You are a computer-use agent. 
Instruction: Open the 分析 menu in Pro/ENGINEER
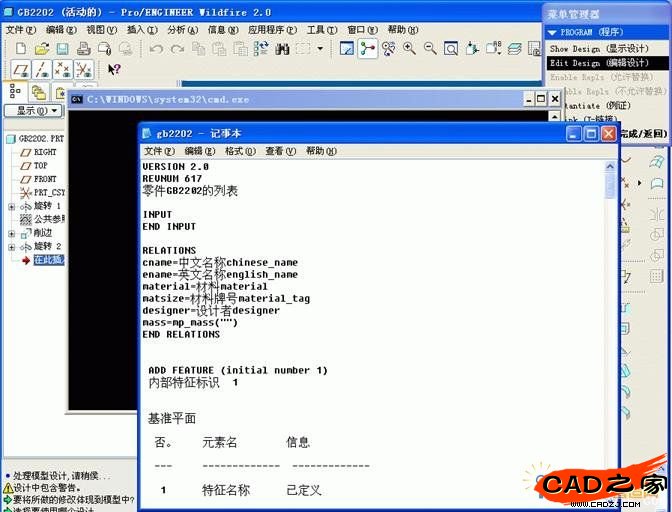click(x=183, y=30)
